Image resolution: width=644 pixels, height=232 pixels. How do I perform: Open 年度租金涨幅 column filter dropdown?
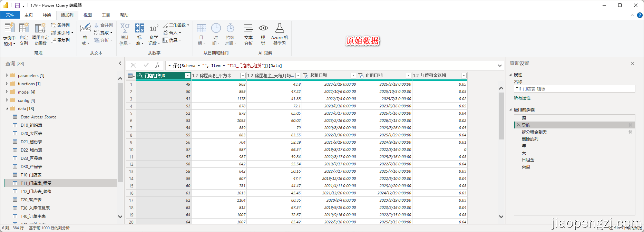(x=464, y=76)
